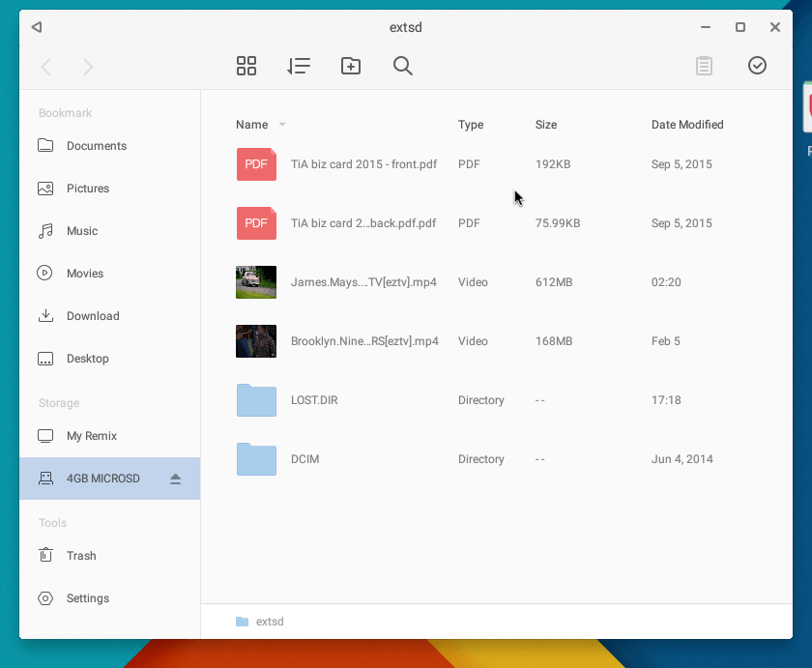Open the search tool
The height and width of the screenshot is (668, 812).
click(403, 66)
